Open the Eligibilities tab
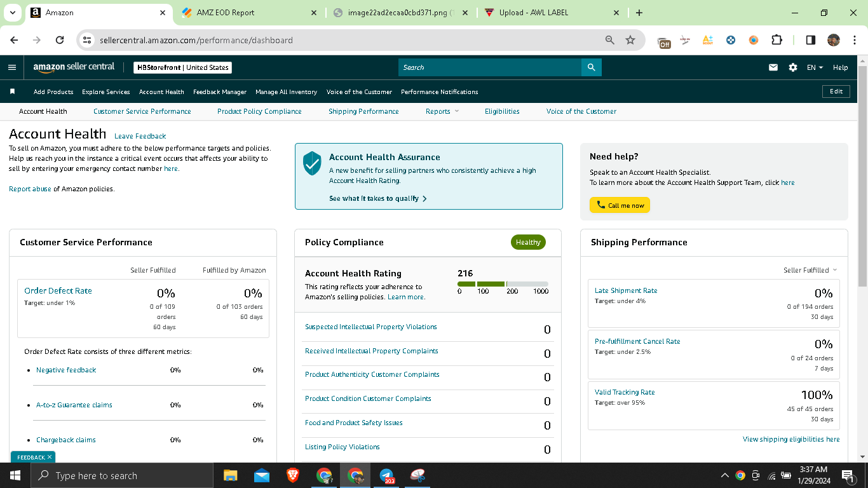868x488 pixels. pyautogui.click(x=502, y=111)
